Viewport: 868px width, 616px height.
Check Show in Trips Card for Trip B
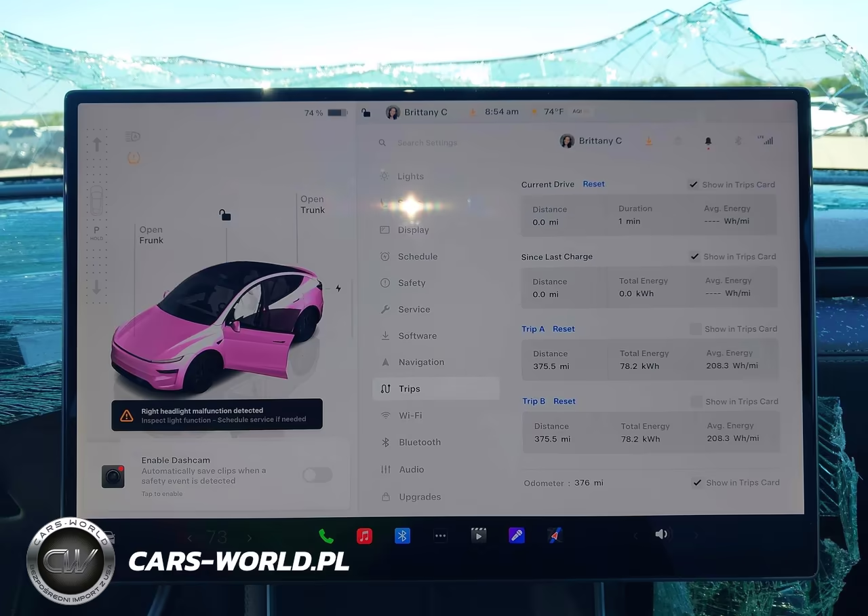pos(696,402)
